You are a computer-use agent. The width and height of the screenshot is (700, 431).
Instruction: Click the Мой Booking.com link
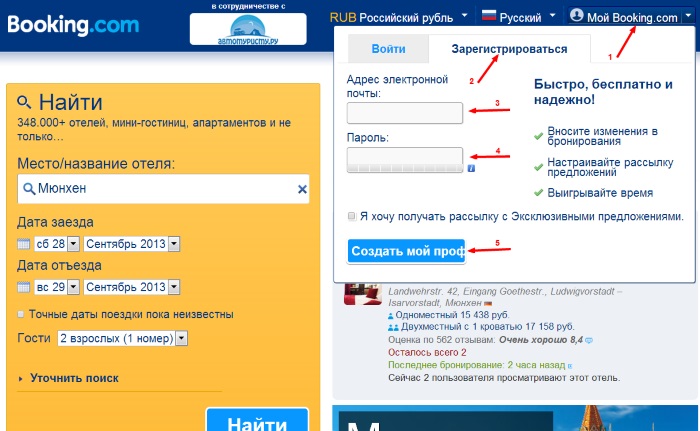tap(632, 17)
